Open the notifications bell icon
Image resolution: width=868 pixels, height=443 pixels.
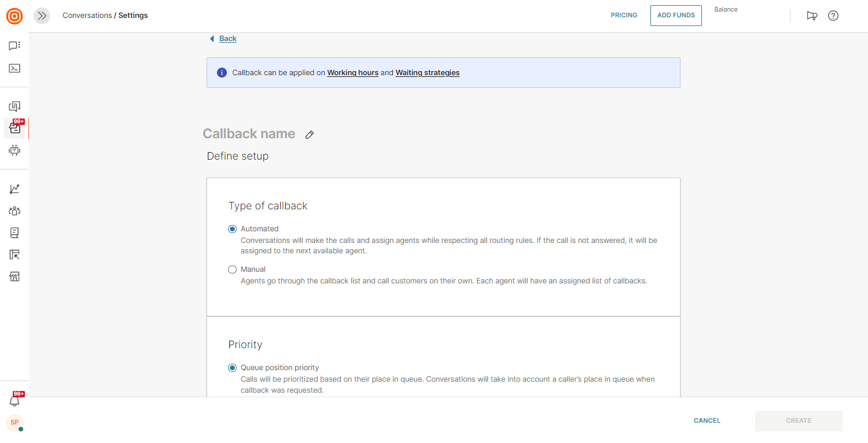(14, 401)
